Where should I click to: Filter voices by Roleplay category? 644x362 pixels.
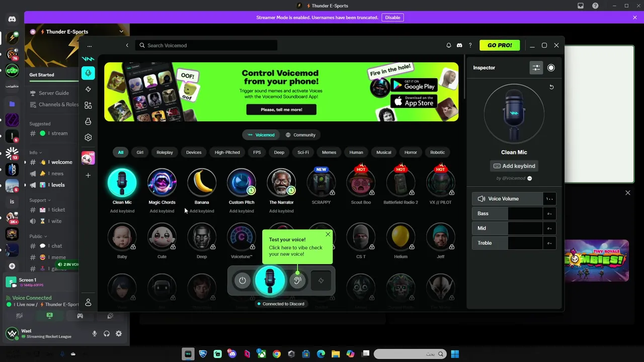click(x=165, y=152)
